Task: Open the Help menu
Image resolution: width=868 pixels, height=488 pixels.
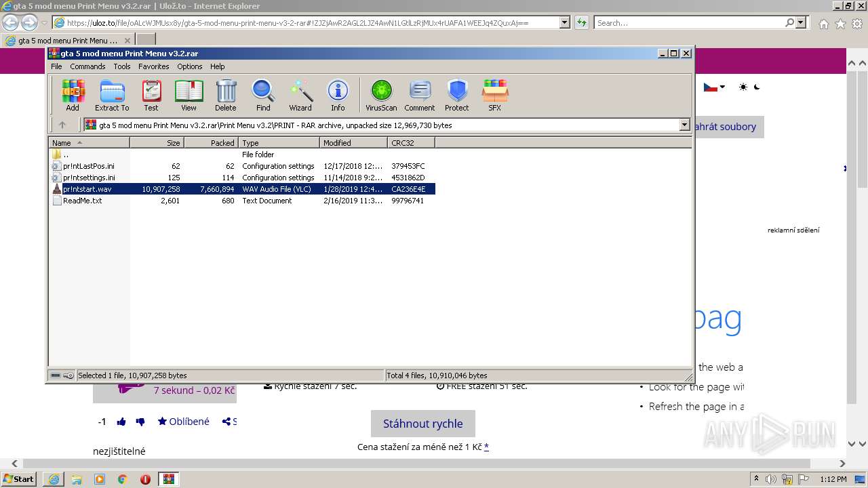Action: [217, 66]
